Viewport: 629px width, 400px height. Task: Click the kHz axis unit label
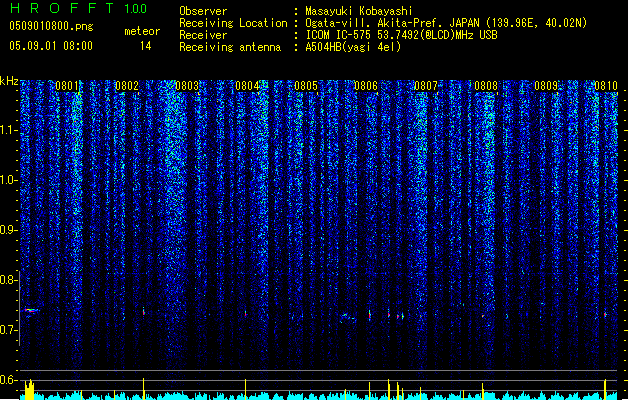(9, 81)
